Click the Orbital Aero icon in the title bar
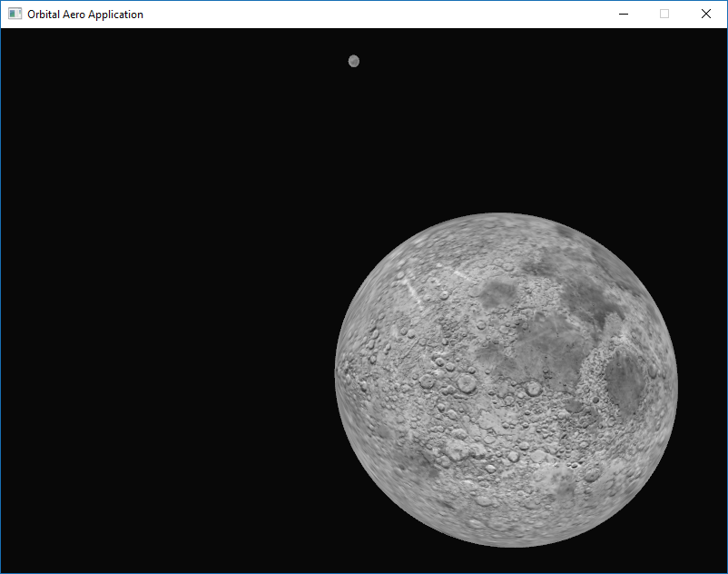 click(x=15, y=14)
